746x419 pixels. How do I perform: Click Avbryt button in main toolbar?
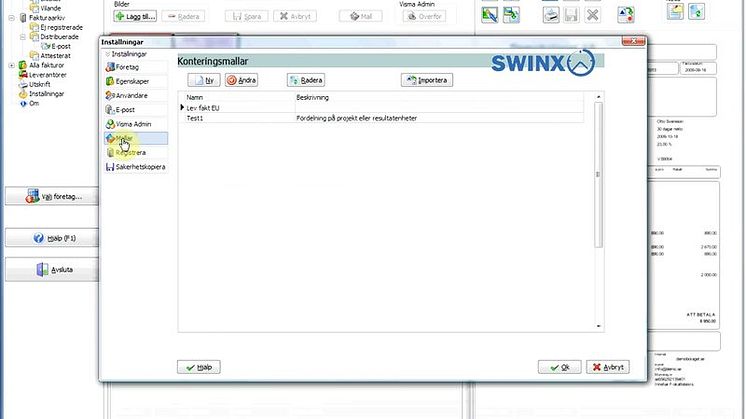coord(295,16)
